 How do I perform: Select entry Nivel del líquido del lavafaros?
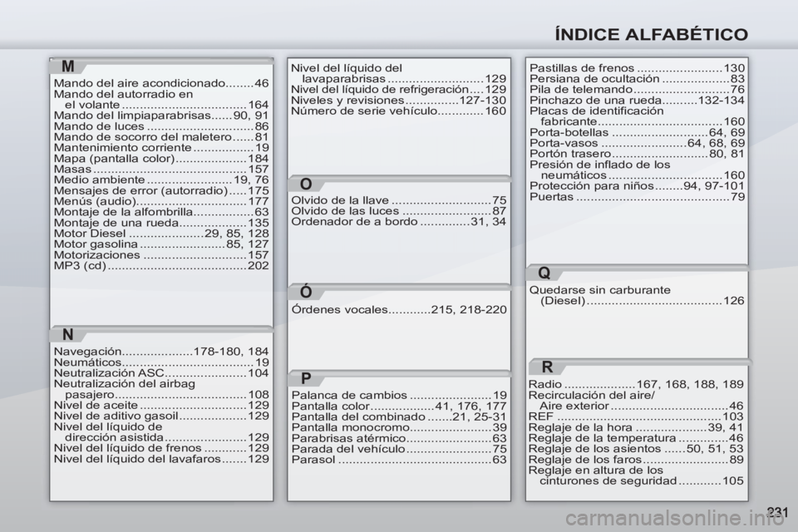[161, 459]
